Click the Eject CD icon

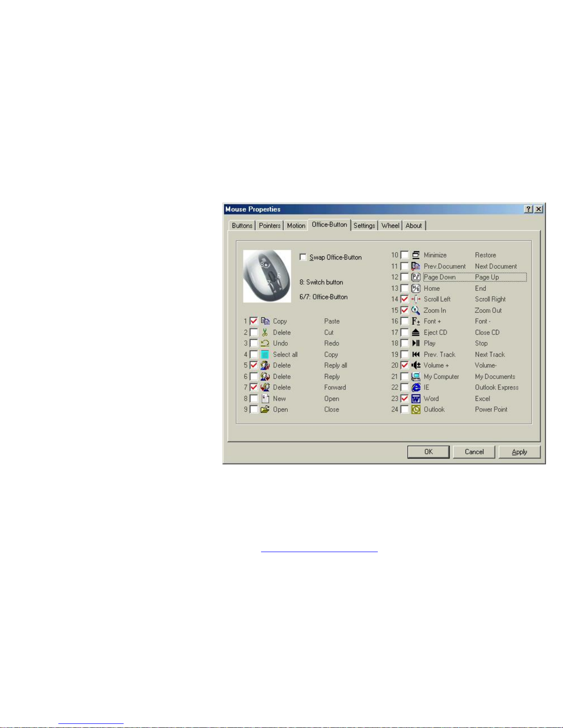click(416, 333)
